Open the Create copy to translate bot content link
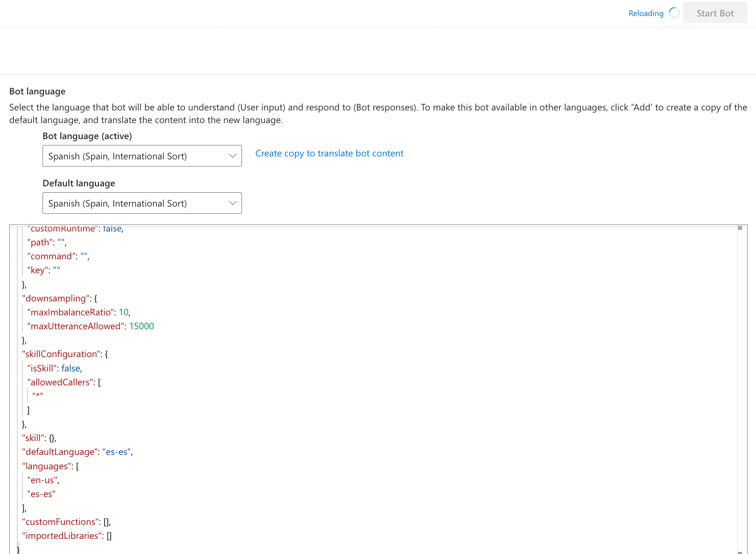This screenshot has width=756, height=554. [x=329, y=153]
